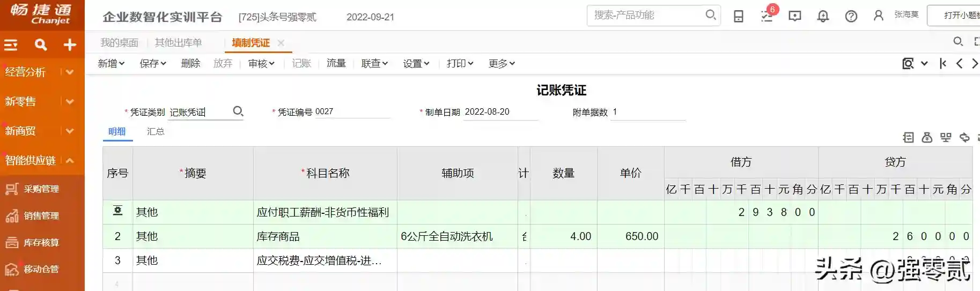Switch to the 汇总 tab
Screen dimensions: 980x291
pyautogui.click(x=156, y=131)
